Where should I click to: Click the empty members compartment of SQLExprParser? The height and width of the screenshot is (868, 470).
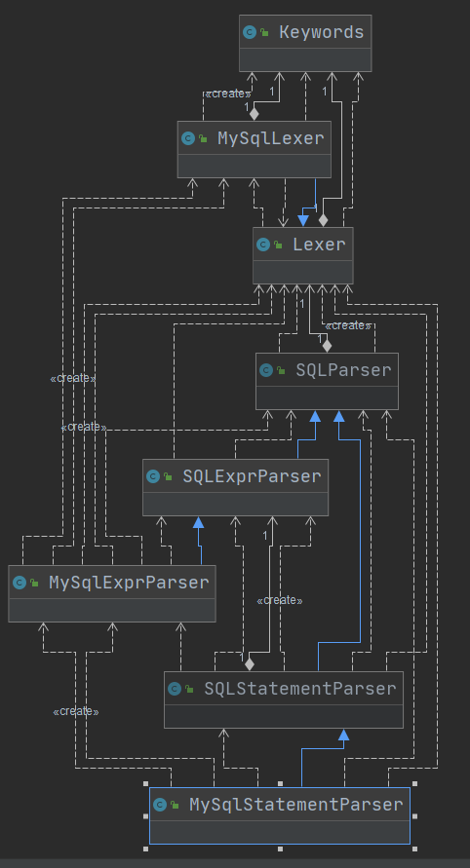[236, 505]
